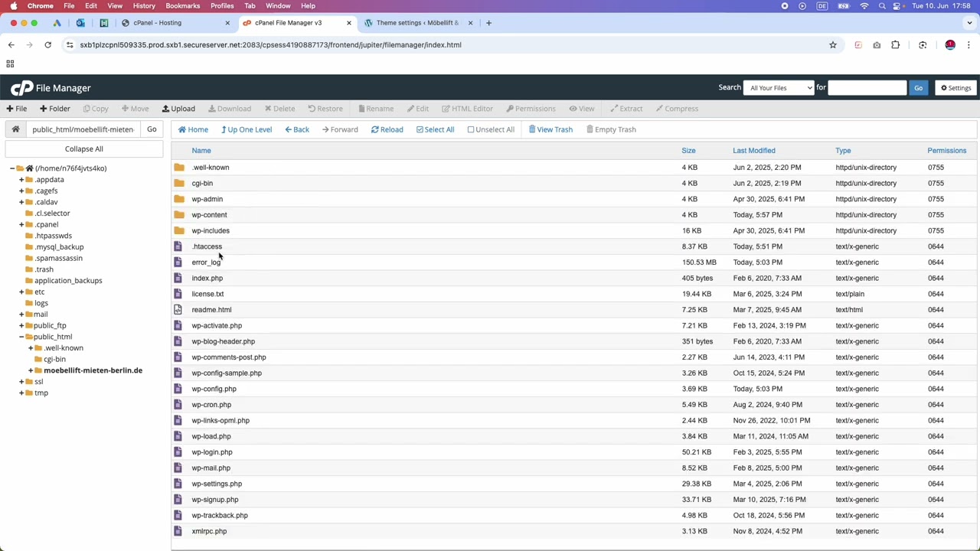Open File Manager Settings
The width and height of the screenshot is (980, 551).
coord(956,88)
